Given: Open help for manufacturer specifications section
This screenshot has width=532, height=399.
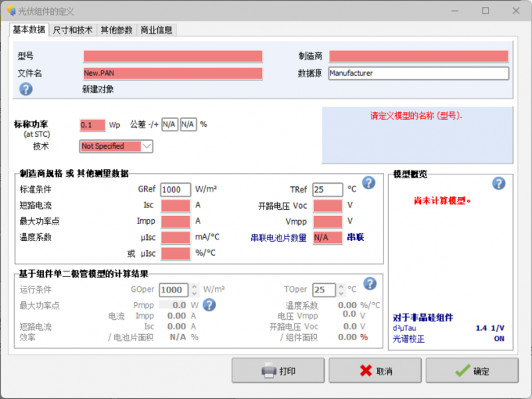Looking at the screenshot, I should [368, 183].
